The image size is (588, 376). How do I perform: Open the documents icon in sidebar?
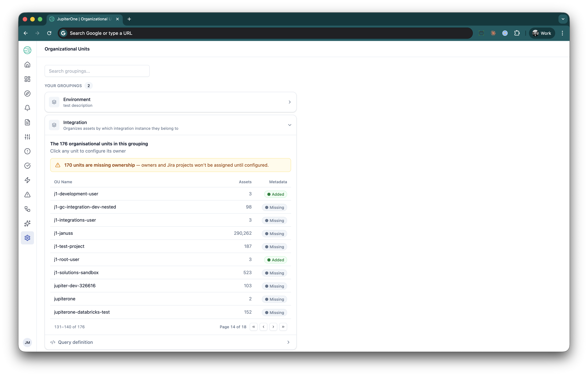coord(27,122)
